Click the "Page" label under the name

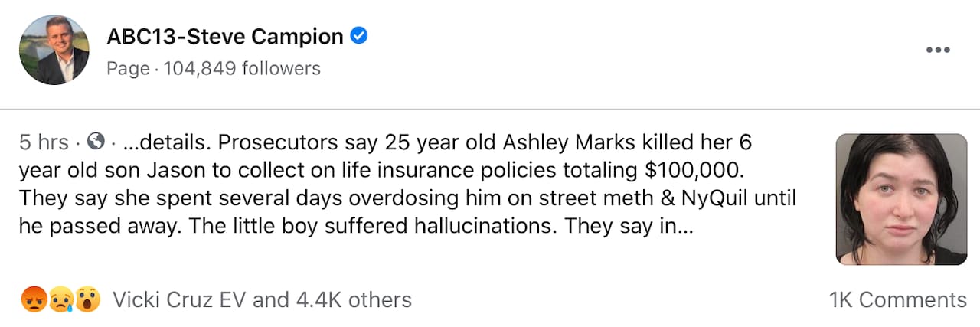click(x=128, y=69)
